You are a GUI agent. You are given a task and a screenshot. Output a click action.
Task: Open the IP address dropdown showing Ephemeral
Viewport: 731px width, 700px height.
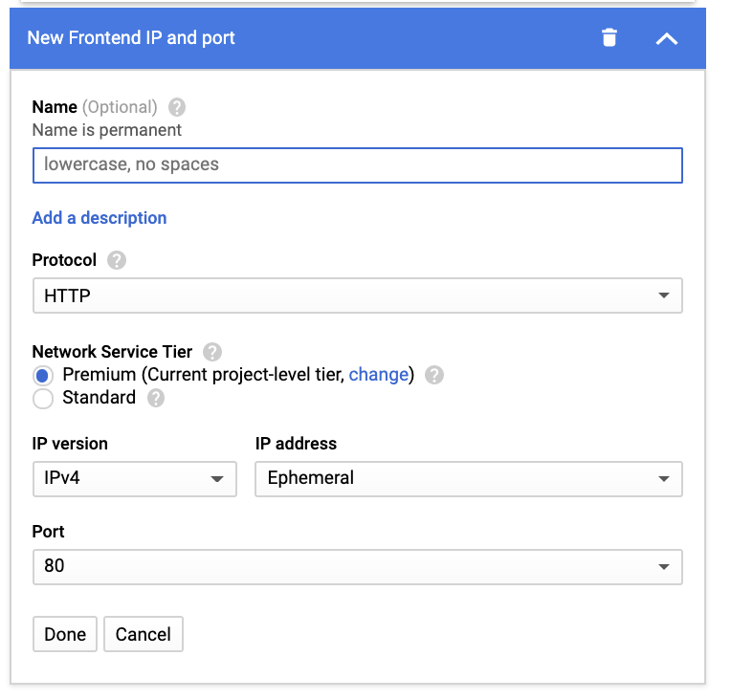pos(468,478)
